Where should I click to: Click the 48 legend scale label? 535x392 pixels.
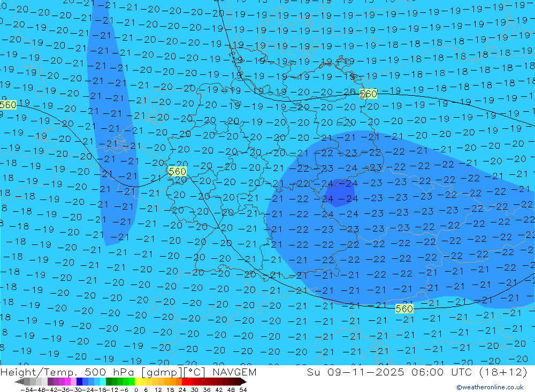tap(231, 390)
